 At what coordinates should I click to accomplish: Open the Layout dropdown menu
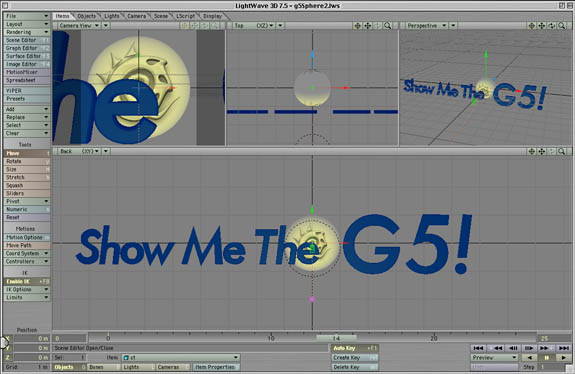tap(26, 24)
